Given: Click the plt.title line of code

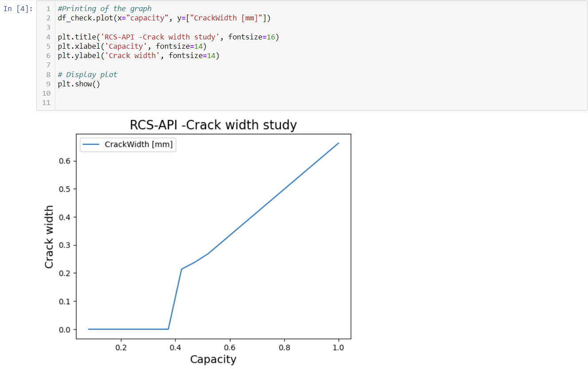Looking at the screenshot, I should point(111,37).
